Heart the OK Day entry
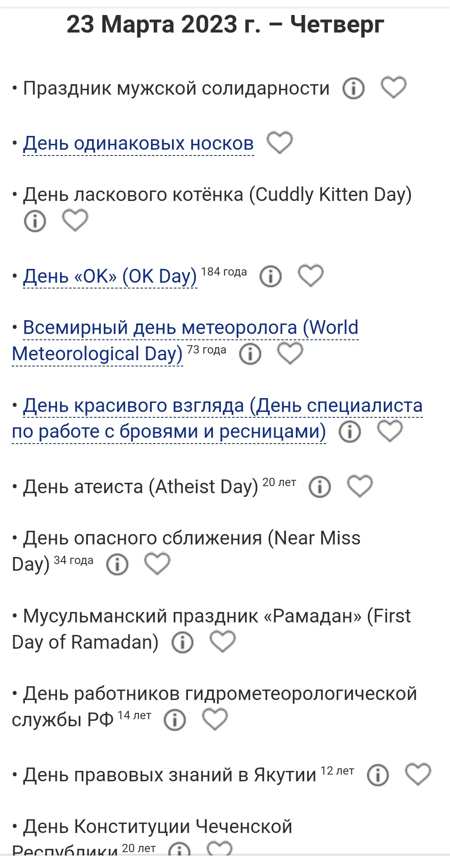The image size is (450, 868). coord(310,276)
